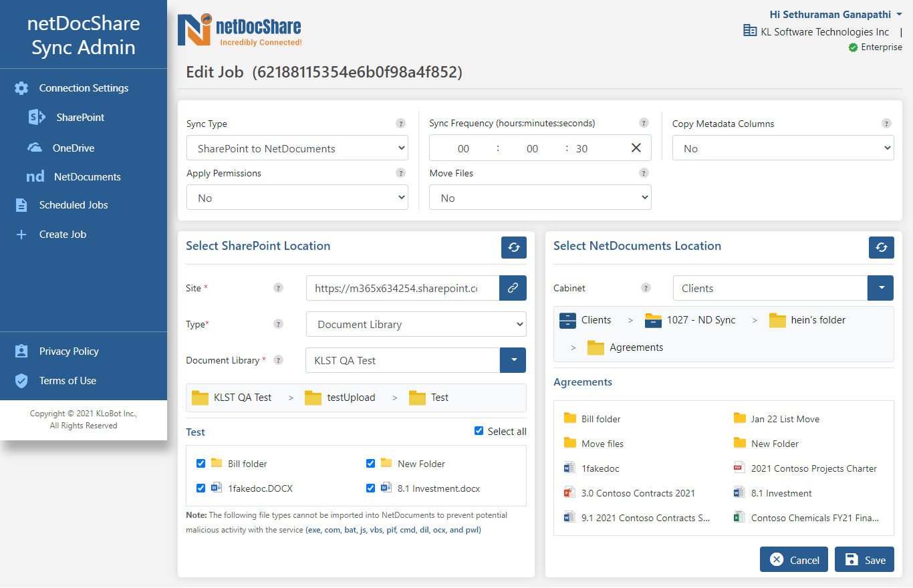Image resolution: width=913 pixels, height=588 pixels.
Task: Open the Terms of Use link
Action: (68, 381)
